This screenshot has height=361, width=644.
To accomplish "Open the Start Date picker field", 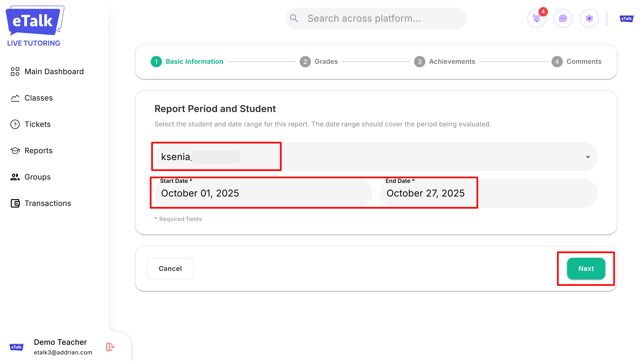I will coord(262,193).
